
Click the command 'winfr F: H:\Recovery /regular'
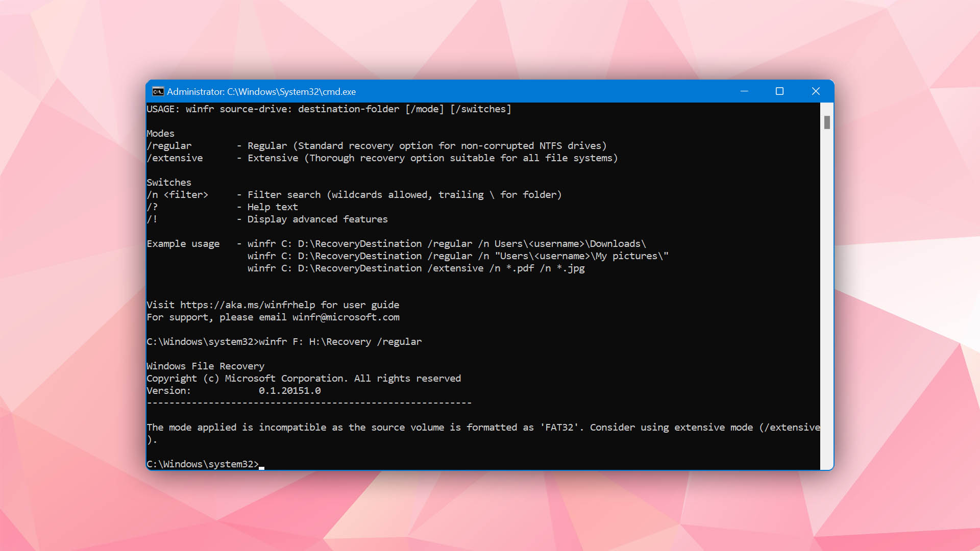click(340, 342)
